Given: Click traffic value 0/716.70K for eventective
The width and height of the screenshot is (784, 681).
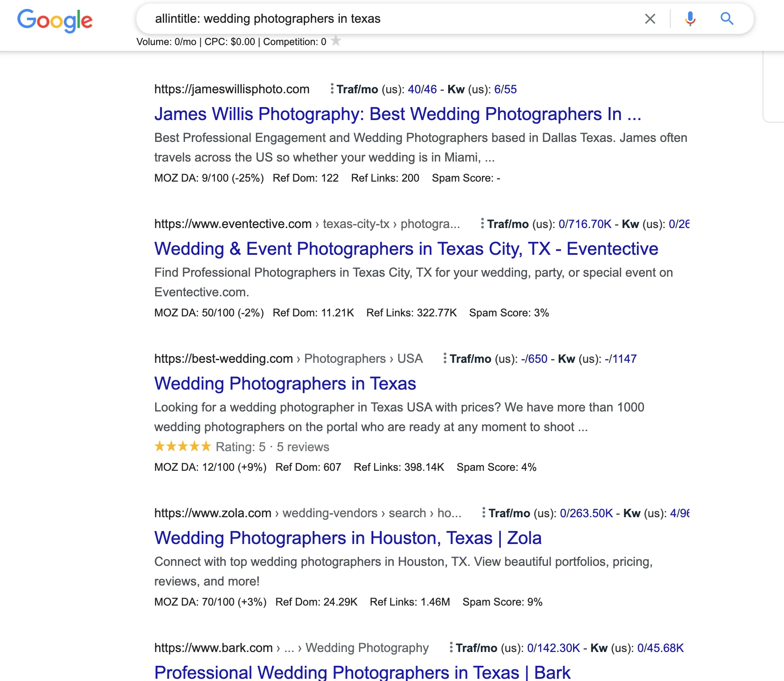Looking at the screenshot, I should [585, 224].
